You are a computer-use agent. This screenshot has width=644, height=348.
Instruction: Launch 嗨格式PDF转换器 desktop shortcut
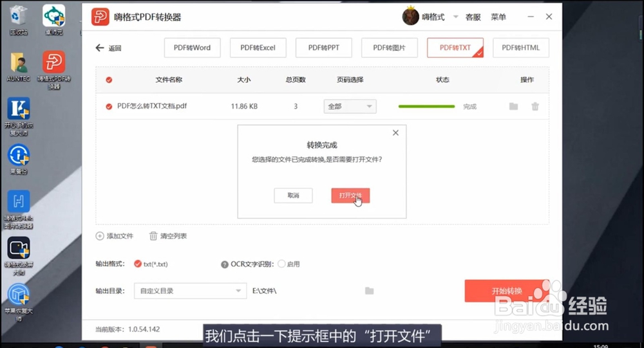pyautogui.click(x=54, y=69)
